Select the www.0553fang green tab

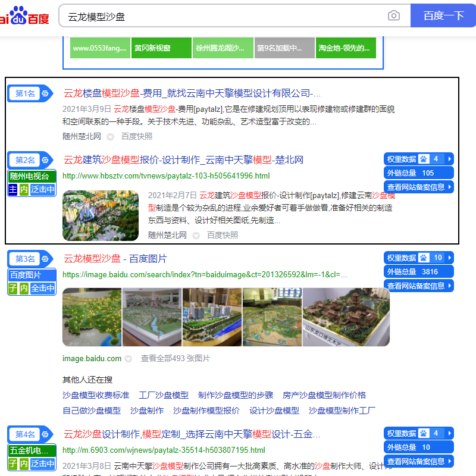click(100, 48)
